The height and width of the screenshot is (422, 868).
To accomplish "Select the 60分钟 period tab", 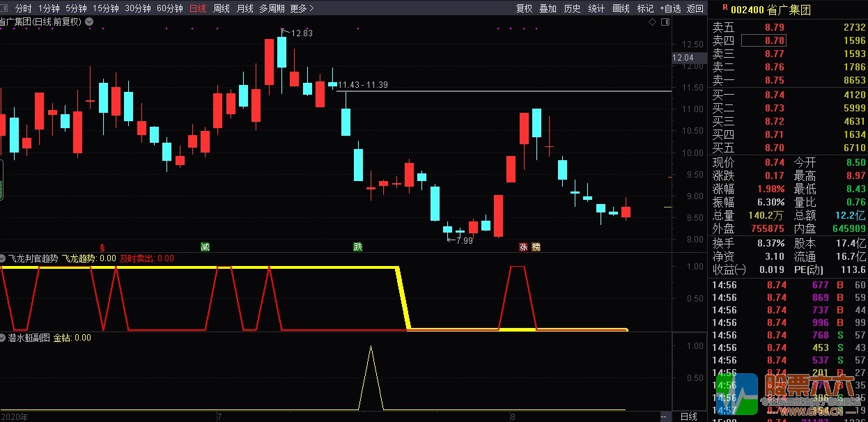I will coord(170,8).
